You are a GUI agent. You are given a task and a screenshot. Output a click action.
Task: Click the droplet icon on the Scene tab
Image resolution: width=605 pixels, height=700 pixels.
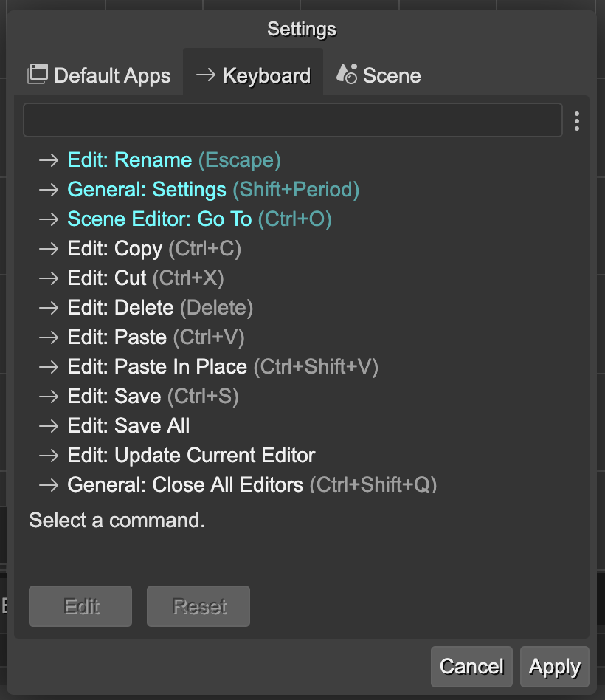tap(345, 74)
